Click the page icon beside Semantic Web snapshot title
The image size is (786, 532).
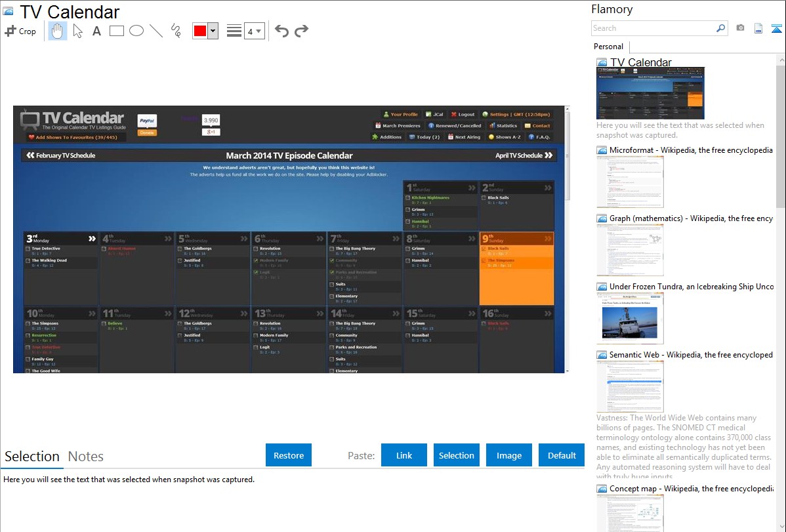pyautogui.click(x=602, y=355)
